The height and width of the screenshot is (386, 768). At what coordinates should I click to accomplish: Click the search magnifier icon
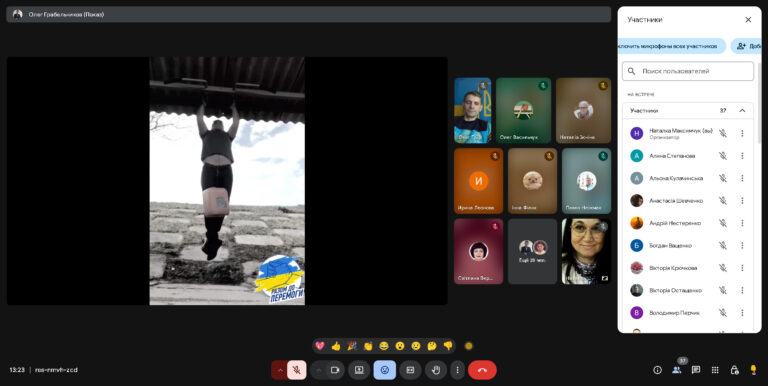[x=631, y=71]
